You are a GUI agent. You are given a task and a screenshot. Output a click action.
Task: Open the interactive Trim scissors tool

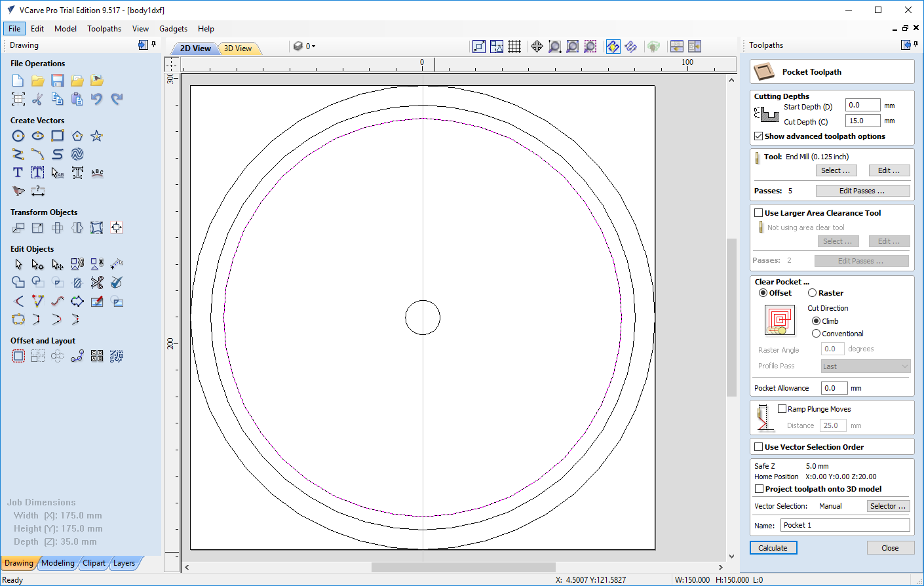(x=97, y=283)
